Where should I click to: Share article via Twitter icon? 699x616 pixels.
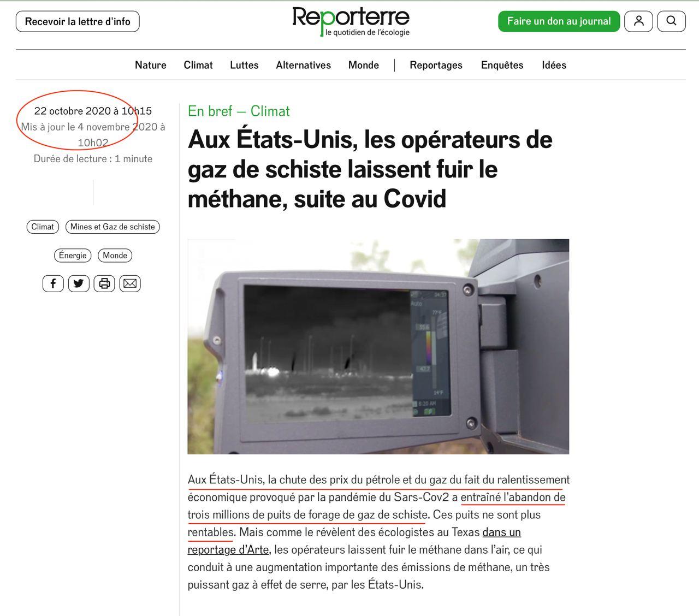pyautogui.click(x=79, y=283)
